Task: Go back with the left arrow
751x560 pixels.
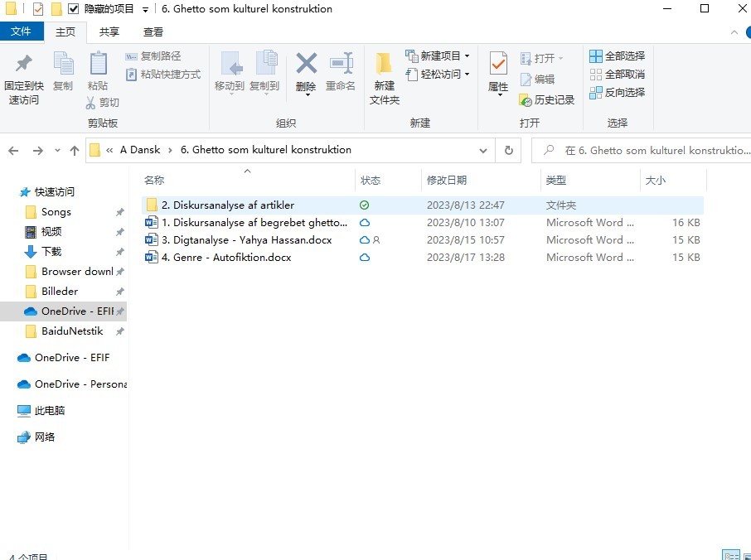Action: pos(13,151)
